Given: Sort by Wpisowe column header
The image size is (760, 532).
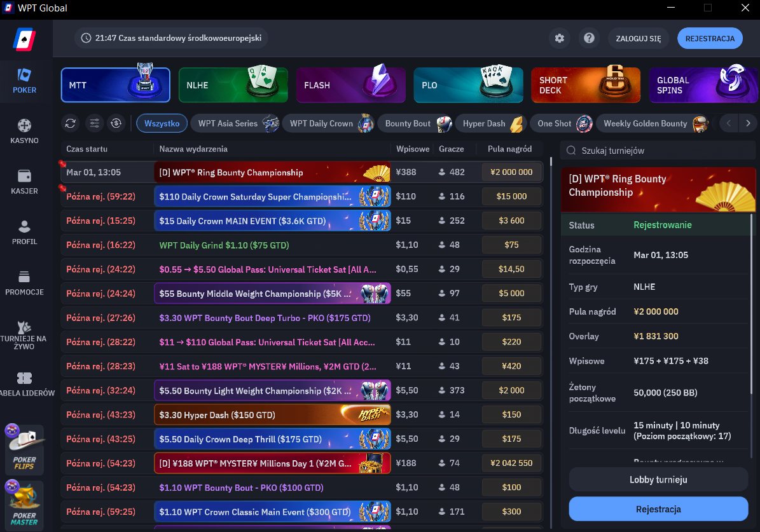Looking at the screenshot, I should point(413,149).
